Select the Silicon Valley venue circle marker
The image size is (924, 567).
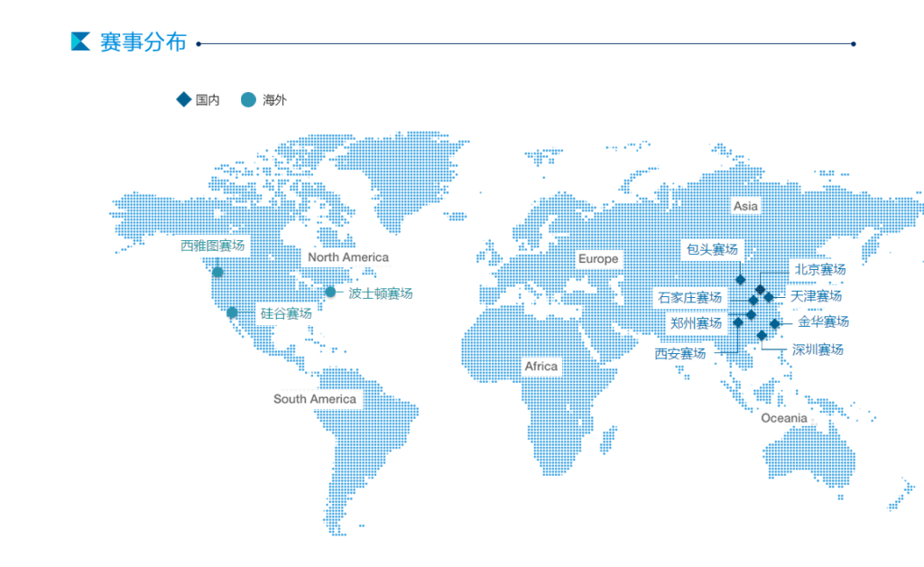coord(232,312)
